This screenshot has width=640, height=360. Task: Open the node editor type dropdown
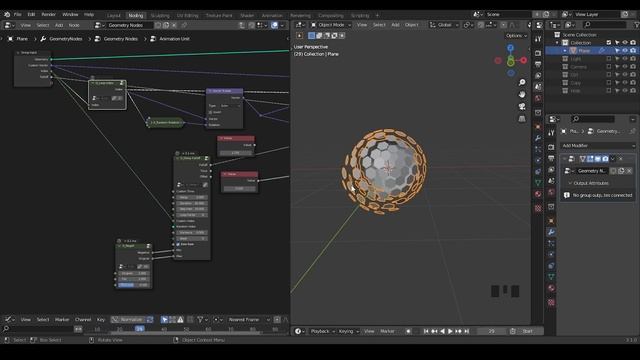click(x=9, y=25)
